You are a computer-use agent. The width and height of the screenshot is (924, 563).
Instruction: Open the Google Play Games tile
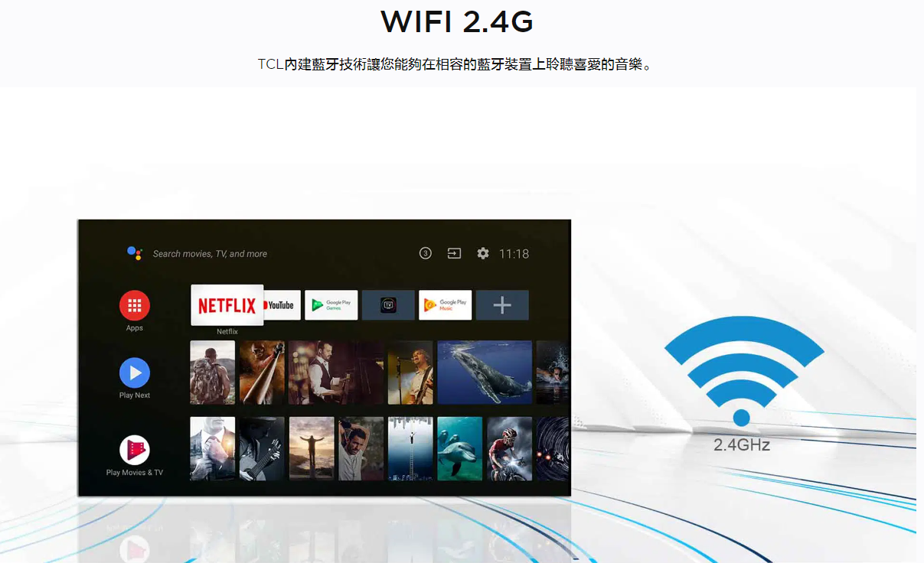(x=331, y=305)
